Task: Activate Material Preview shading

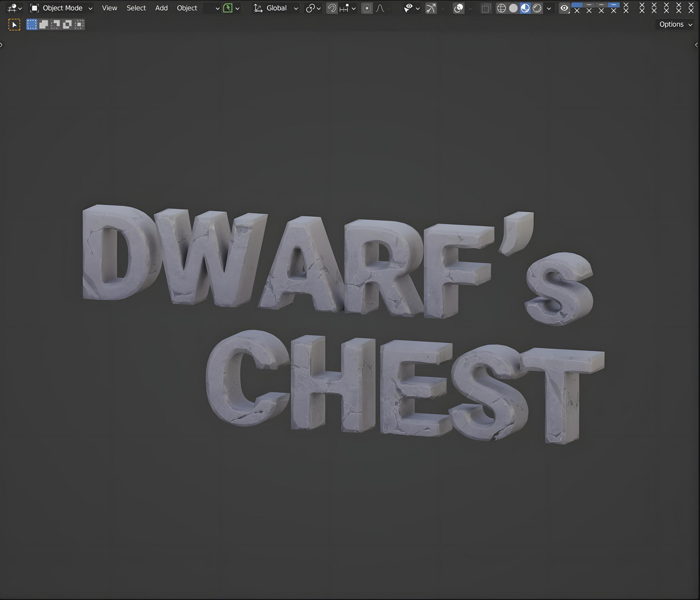Action: (525, 8)
